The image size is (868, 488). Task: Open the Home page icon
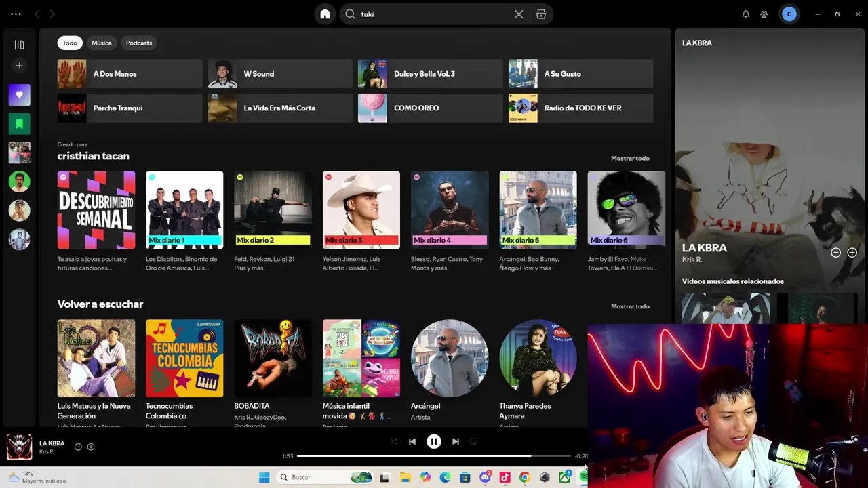(x=325, y=14)
